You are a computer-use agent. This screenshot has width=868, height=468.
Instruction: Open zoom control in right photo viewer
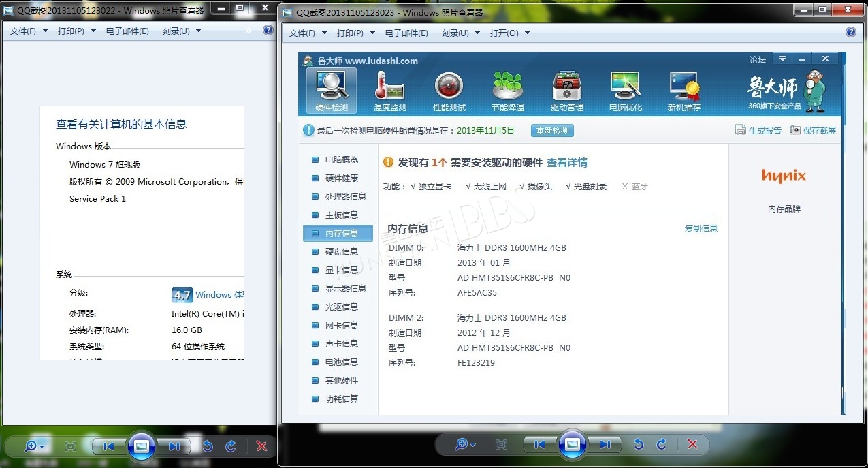465,444
